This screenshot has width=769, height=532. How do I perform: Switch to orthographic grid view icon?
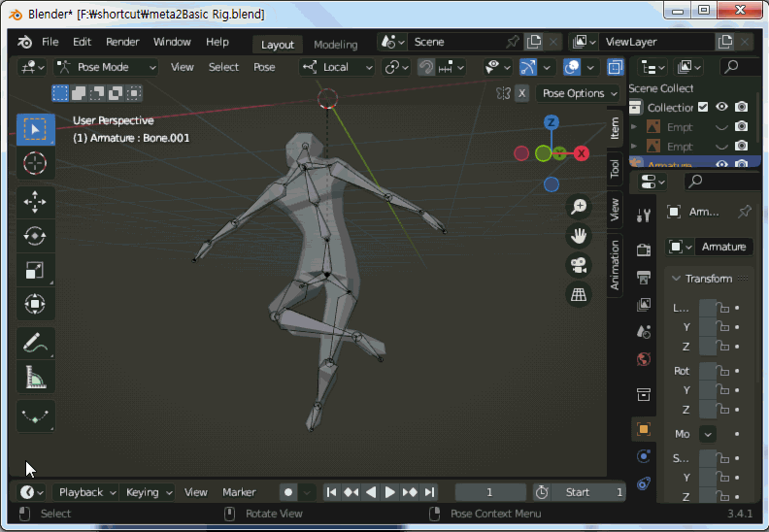[x=579, y=293]
